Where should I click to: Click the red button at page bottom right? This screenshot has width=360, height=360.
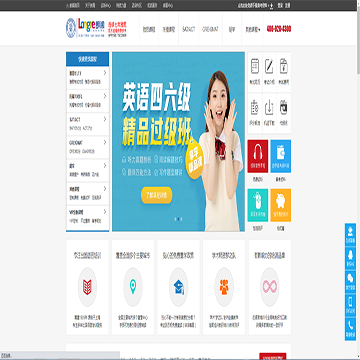pyautogui.click(x=272, y=356)
